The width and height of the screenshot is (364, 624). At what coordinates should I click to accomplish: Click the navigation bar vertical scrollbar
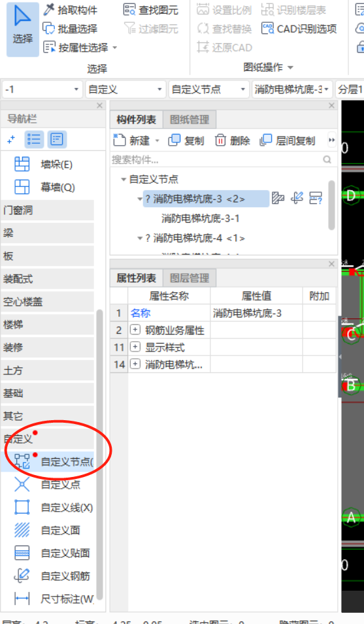(x=99, y=453)
